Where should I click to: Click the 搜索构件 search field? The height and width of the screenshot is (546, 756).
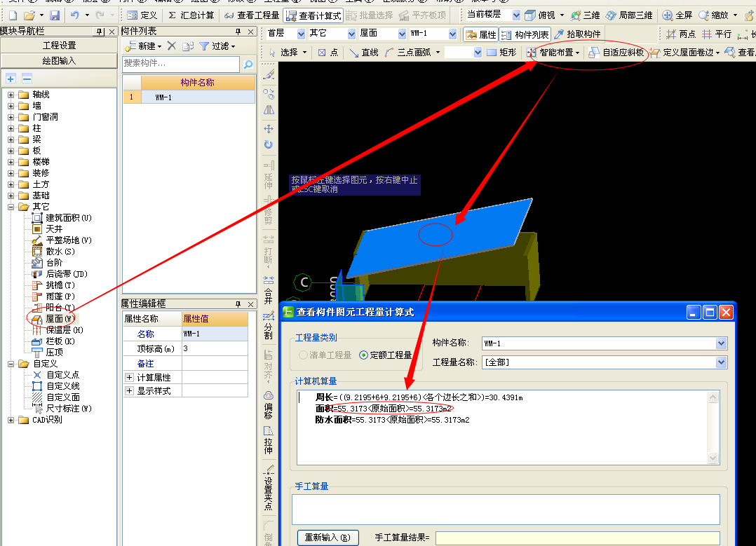pos(181,64)
